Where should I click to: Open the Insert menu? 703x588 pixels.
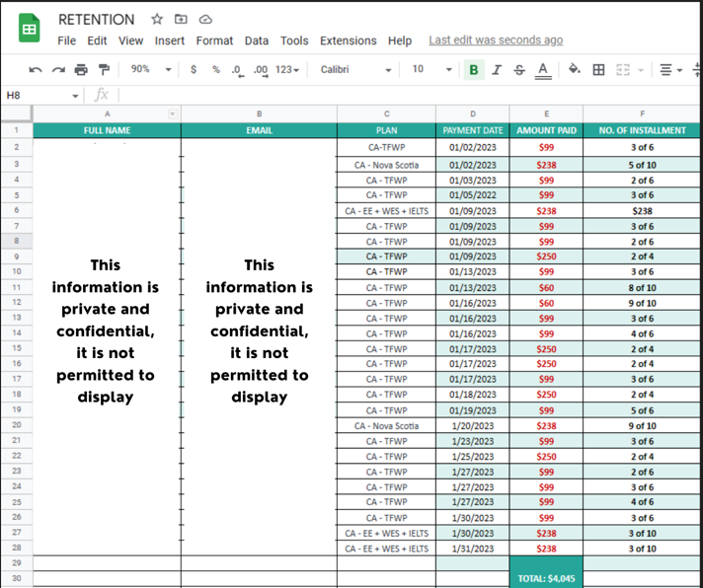(x=170, y=40)
